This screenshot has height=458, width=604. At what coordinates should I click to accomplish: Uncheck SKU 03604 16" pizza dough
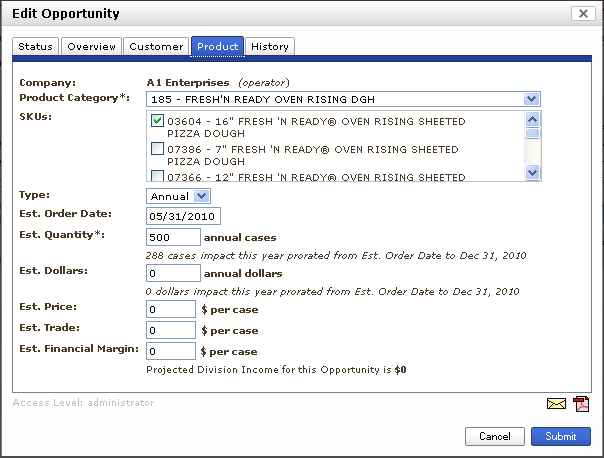[x=157, y=121]
